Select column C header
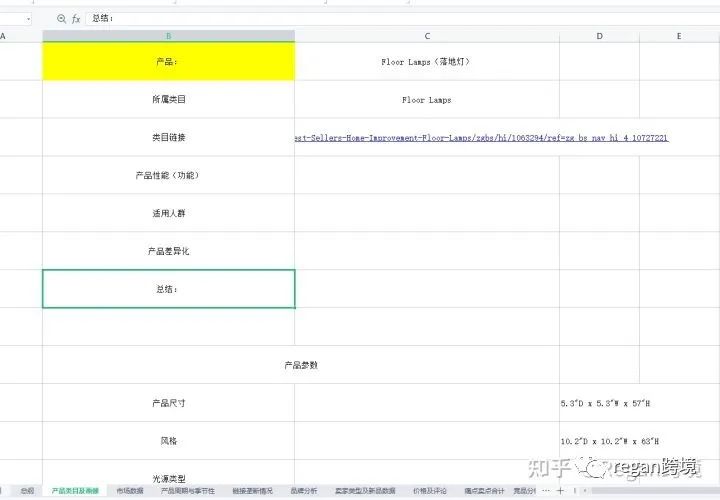 coord(427,36)
